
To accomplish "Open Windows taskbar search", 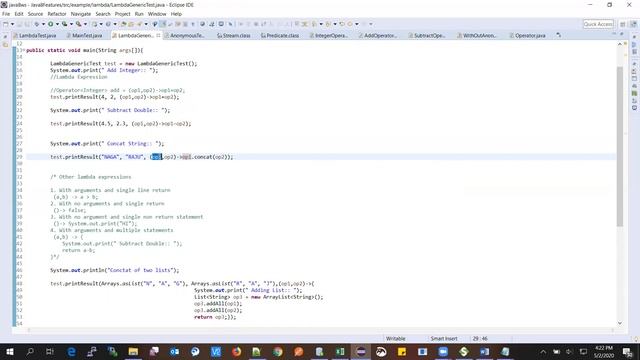I will pos(30,351).
